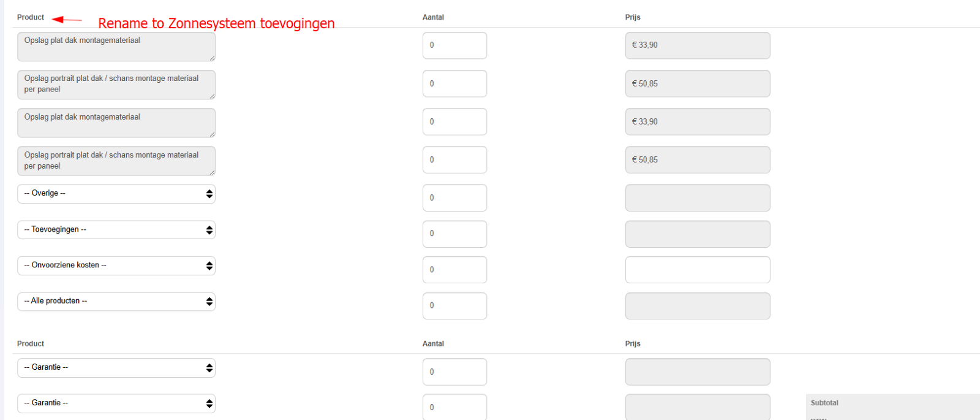Click the Aantal field beside Alle producten
The width and height of the screenshot is (980, 420).
[454, 305]
